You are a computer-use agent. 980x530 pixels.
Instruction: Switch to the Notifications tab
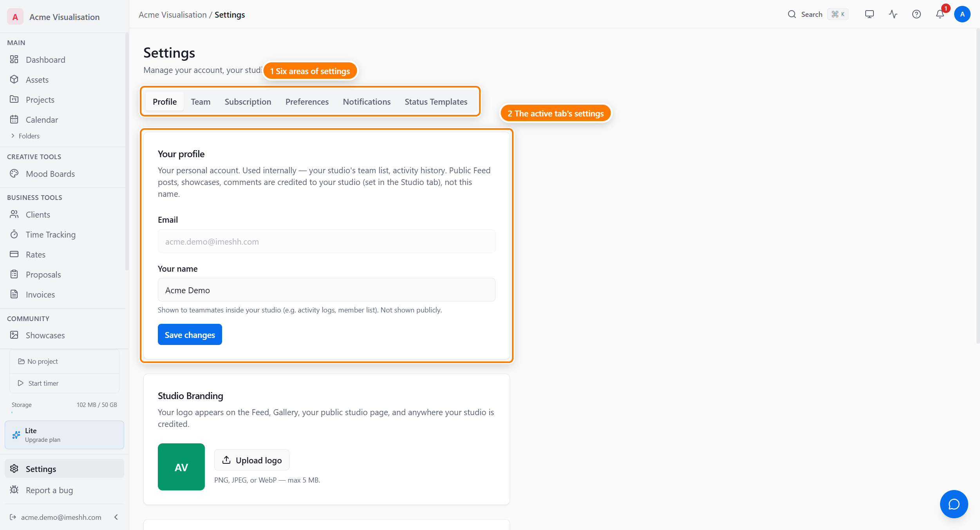[367, 102]
